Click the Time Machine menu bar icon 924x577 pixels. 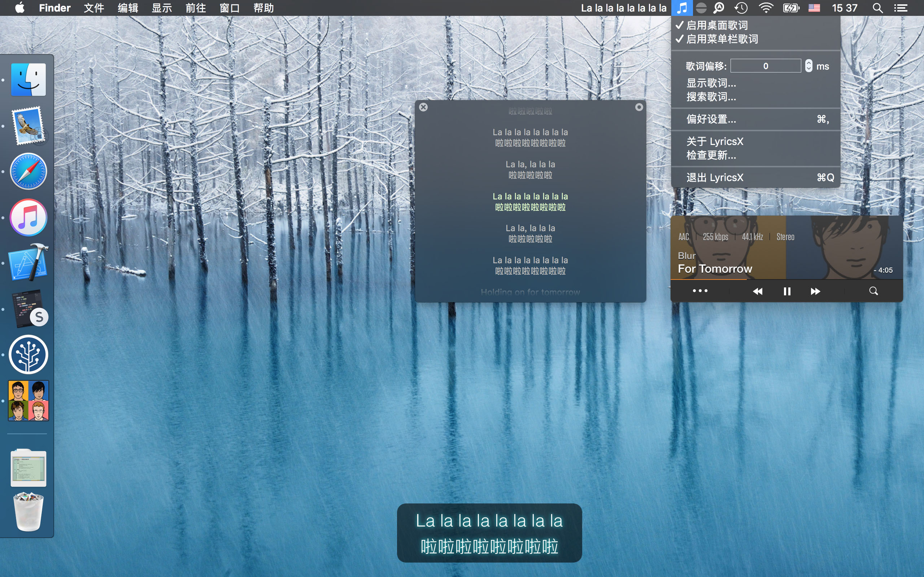point(741,8)
